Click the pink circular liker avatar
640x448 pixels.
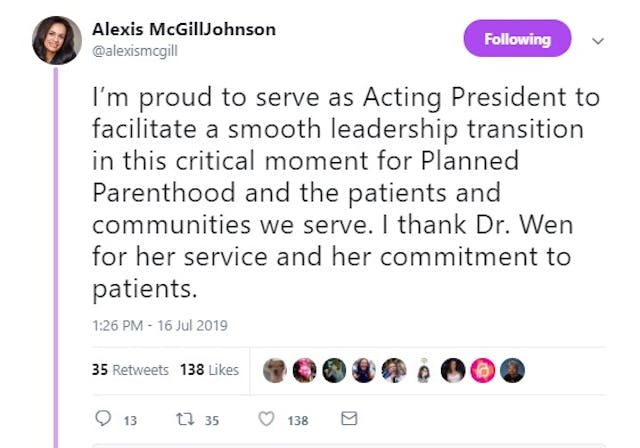[482, 370]
